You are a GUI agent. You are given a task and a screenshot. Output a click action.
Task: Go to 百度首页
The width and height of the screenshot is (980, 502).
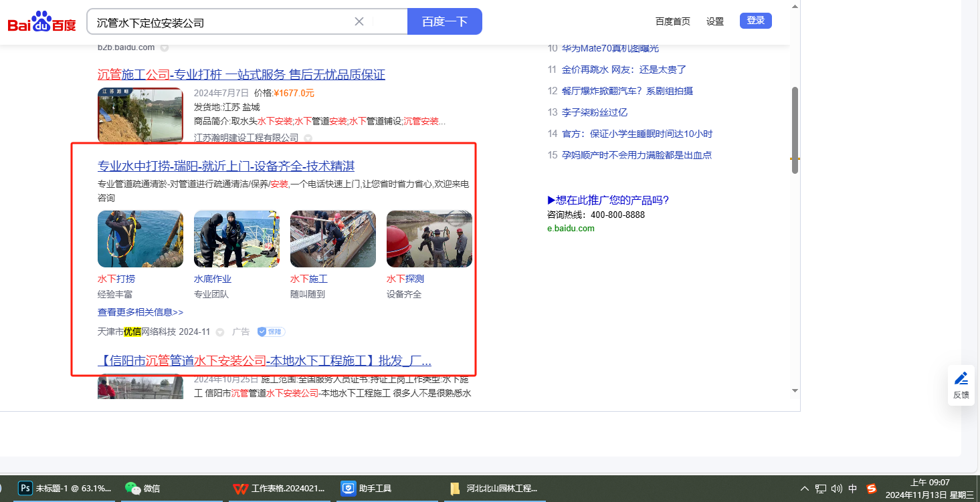(672, 21)
